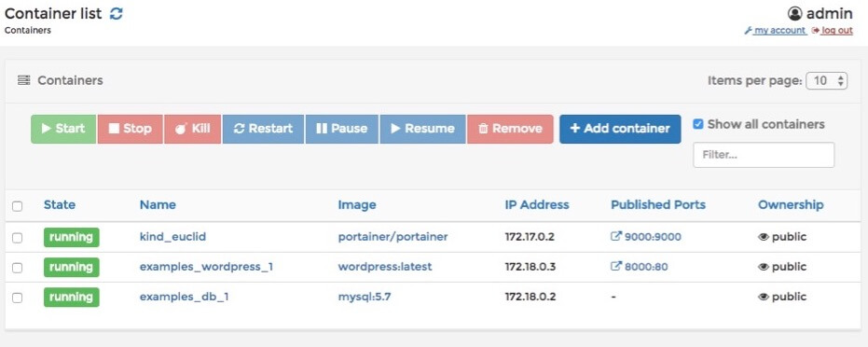Click the eye icon in examples_db_1 row
This screenshot has height=347, width=868.
[x=764, y=297]
